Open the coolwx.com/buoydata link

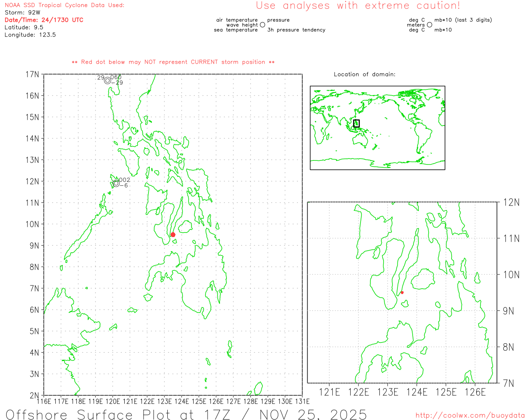point(470,415)
